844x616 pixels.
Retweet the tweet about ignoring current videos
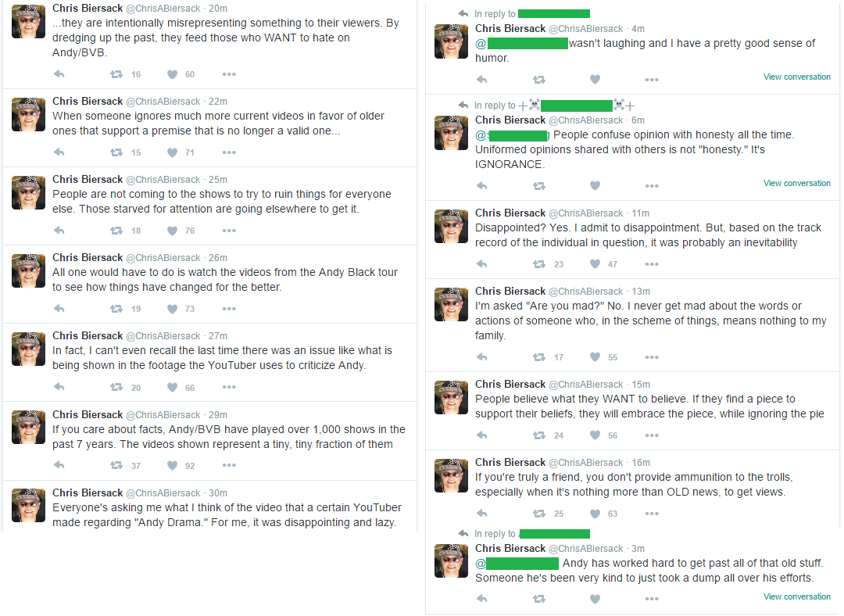[116, 152]
